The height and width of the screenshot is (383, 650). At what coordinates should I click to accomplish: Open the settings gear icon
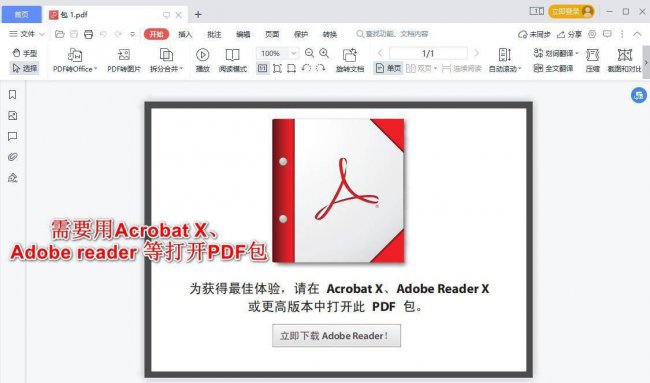pyautogui.click(x=592, y=34)
